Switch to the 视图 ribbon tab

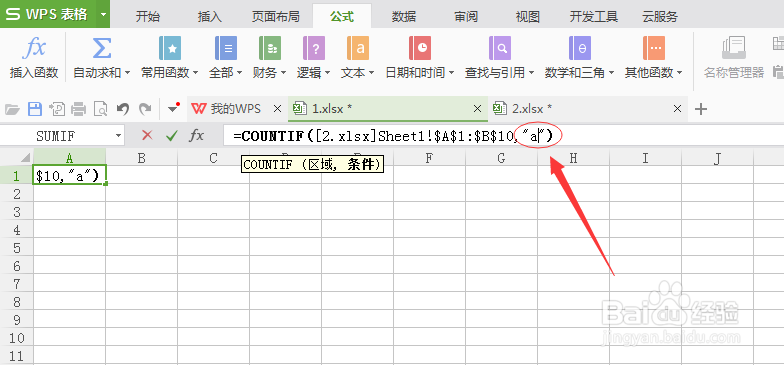[528, 16]
